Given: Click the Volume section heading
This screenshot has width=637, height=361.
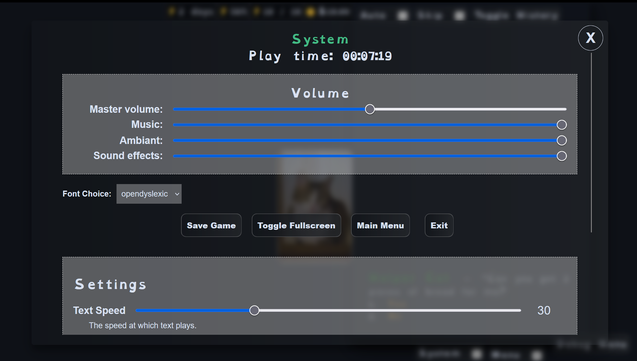Looking at the screenshot, I should pyautogui.click(x=320, y=93).
